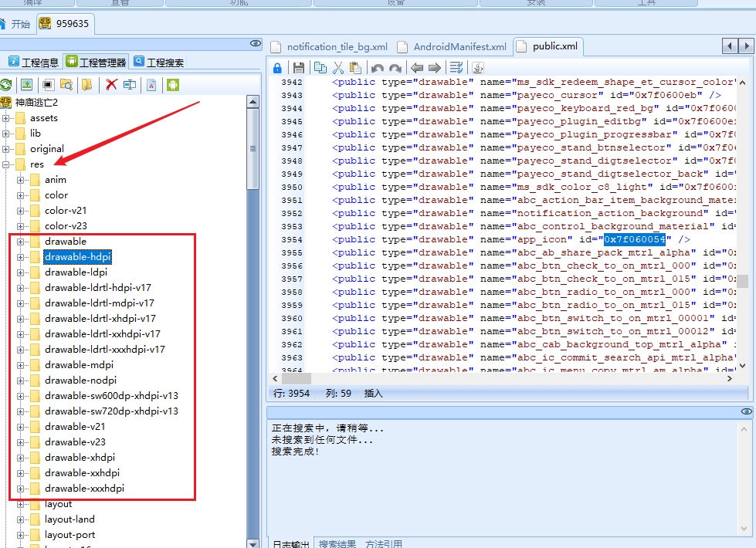Click the yellow open folder icon in toolbar
This screenshot has height=548, width=756.
(87, 85)
